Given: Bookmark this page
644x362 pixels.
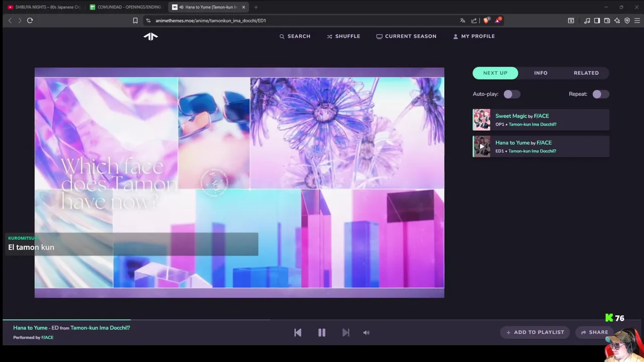Looking at the screenshot, I should 135,21.
